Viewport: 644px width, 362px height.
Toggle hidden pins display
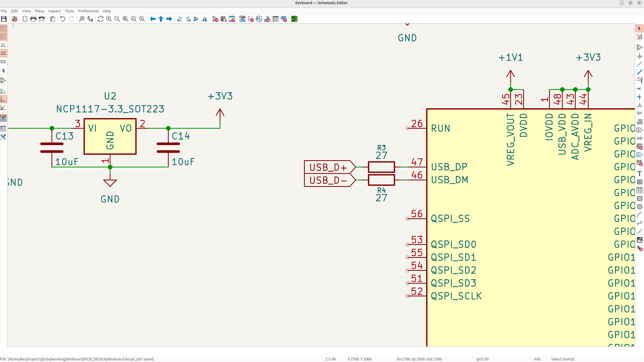(3, 80)
